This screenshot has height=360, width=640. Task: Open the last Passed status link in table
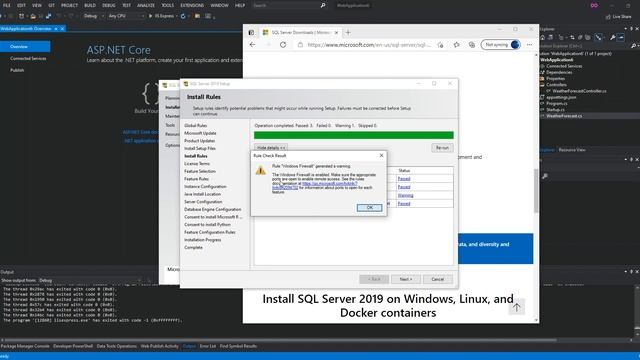pyautogui.click(x=404, y=203)
